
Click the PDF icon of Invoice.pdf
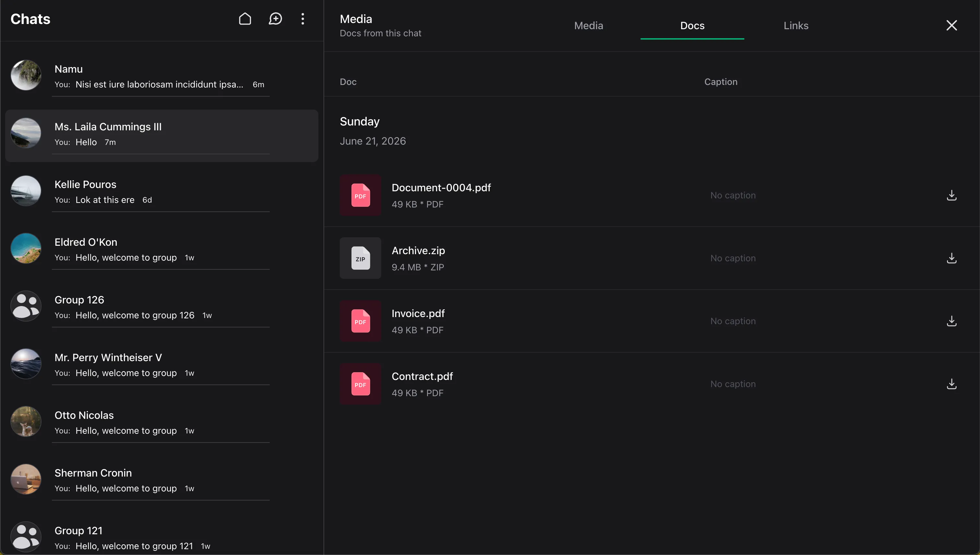360,321
